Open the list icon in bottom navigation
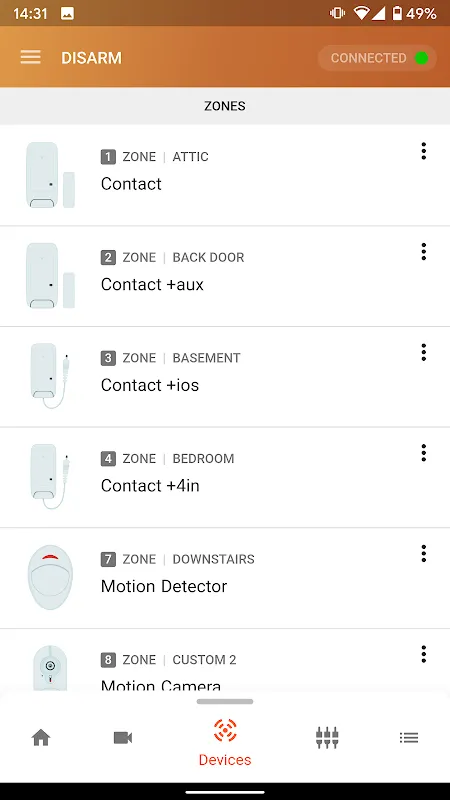Screen dimensions: 450x800 (x=409, y=738)
